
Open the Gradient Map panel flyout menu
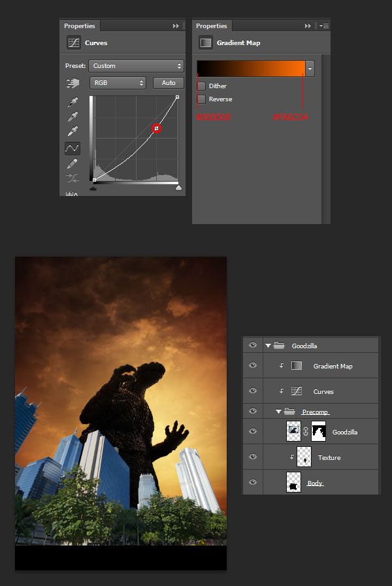tap(324, 25)
